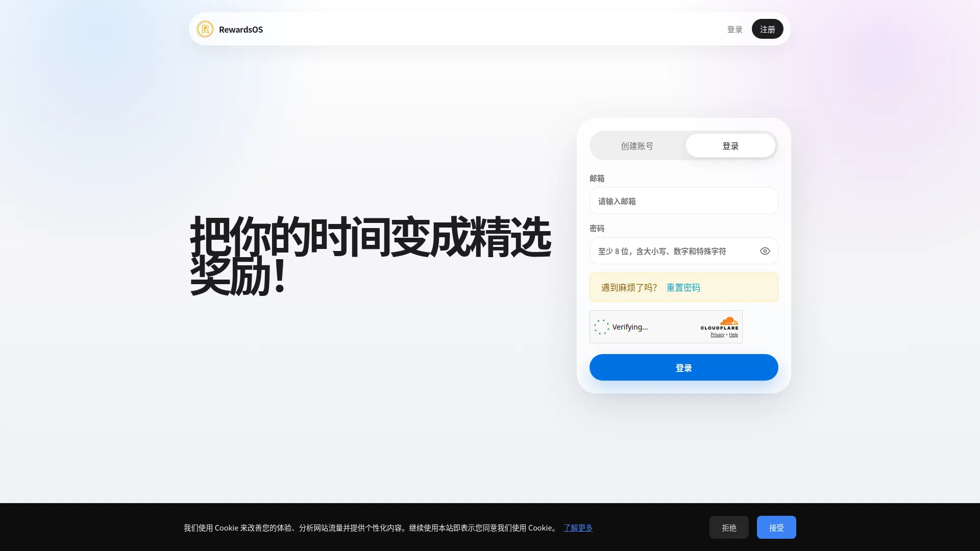Viewport: 980px width, 551px height.
Task: Click 拒绝 to decline cookies
Action: [x=729, y=528]
